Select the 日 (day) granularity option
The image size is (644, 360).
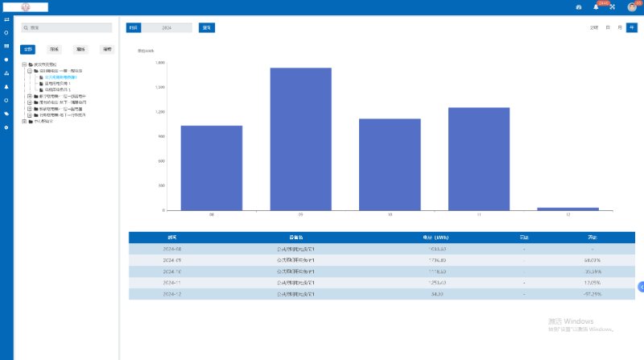[x=607, y=27]
